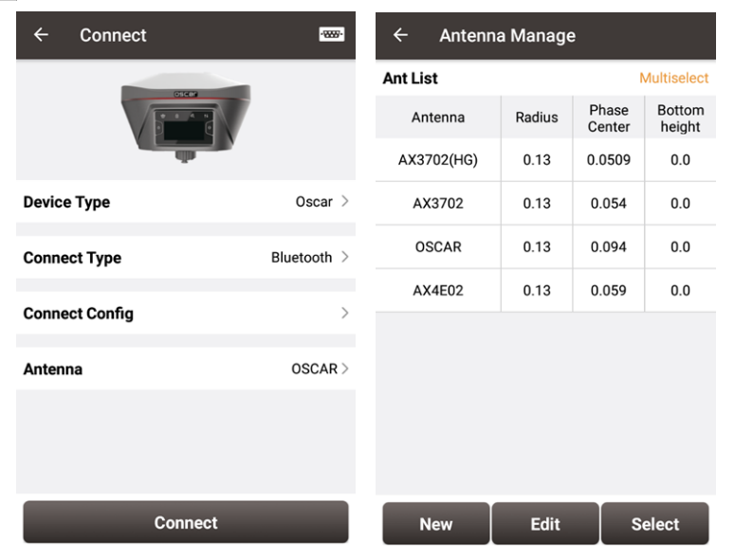Tap phase center value 0.054
The image size is (735, 560).
coord(609,203)
